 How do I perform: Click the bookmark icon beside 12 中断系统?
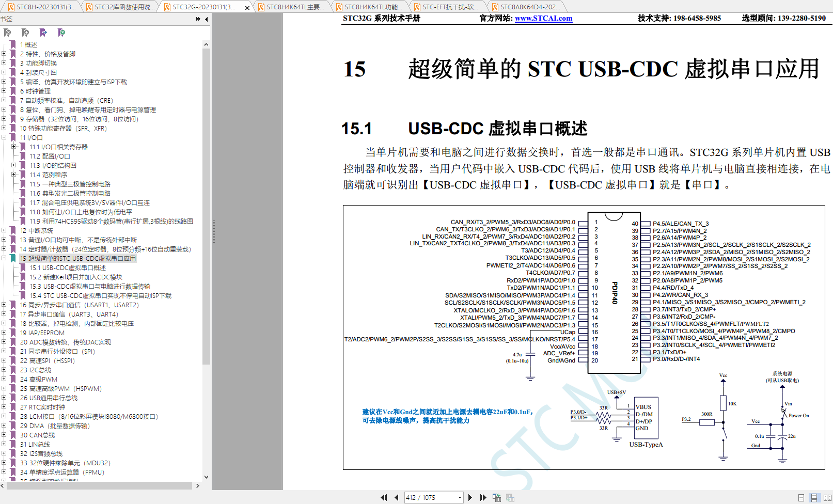[x=13, y=231]
